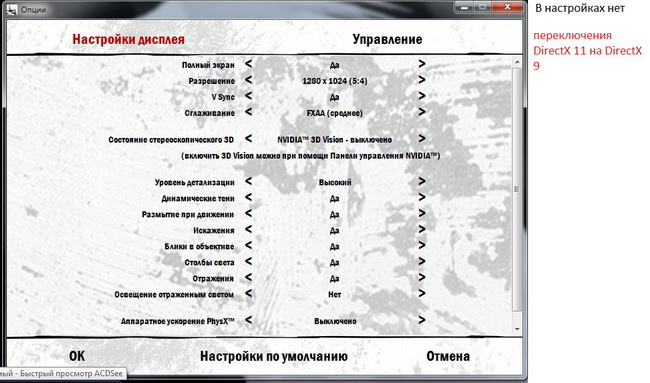Screen dimensions: 650x383
Task: Click the scrollbar down arrow
Action: (517, 329)
